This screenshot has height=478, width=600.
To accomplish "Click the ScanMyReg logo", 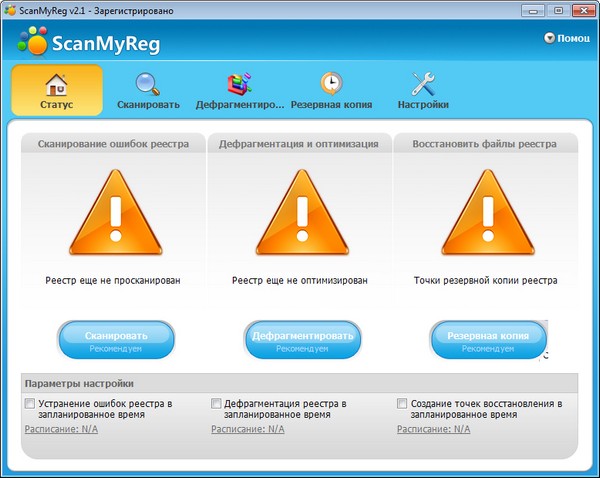I will (x=89, y=41).
